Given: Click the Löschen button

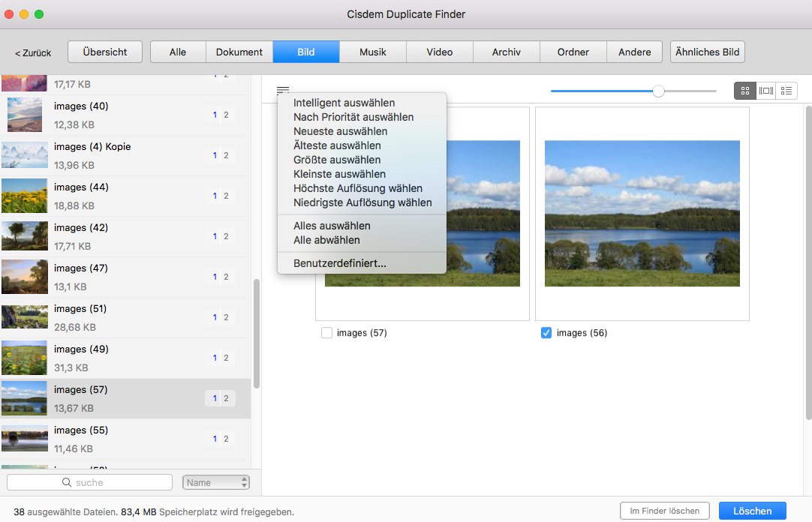Looking at the screenshot, I should [x=752, y=510].
